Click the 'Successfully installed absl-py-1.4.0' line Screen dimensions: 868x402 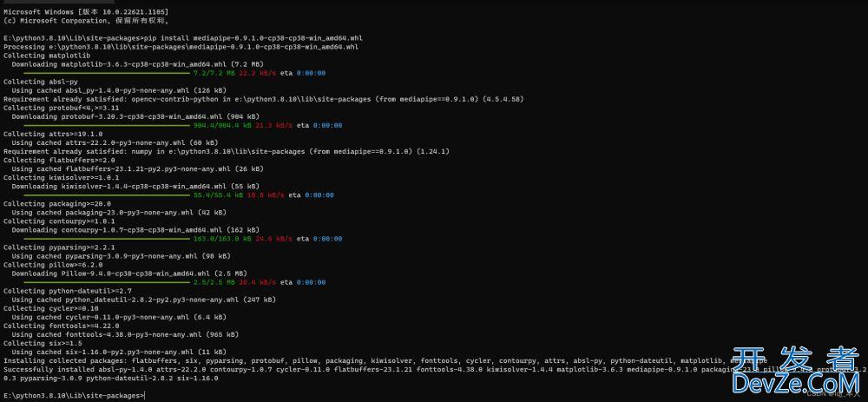coord(435,369)
